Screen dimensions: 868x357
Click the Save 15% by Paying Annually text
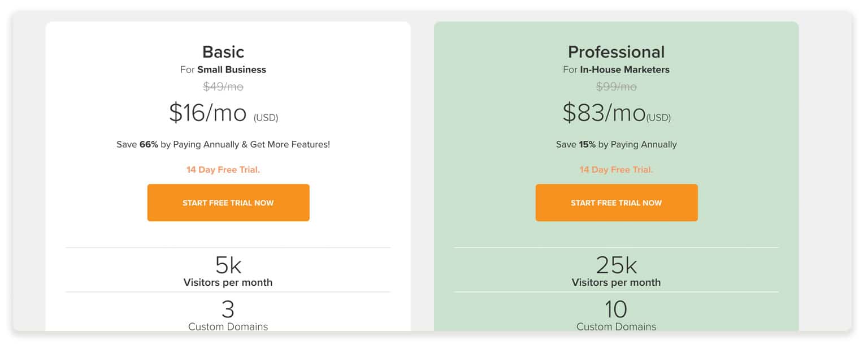(x=617, y=144)
